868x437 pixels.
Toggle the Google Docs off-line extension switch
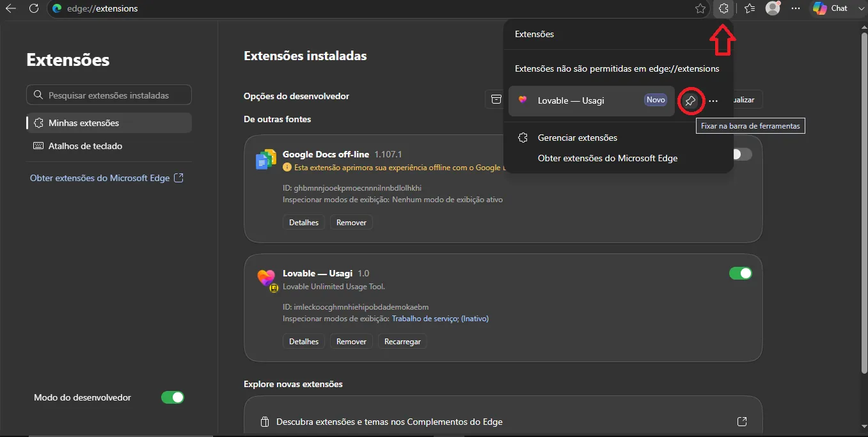(741, 154)
